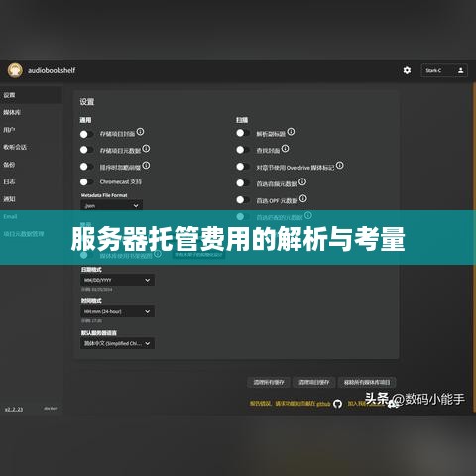Toggle 排序时忽略前缀 switch
The width and height of the screenshot is (476, 476).
pyautogui.click(x=87, y=166)
